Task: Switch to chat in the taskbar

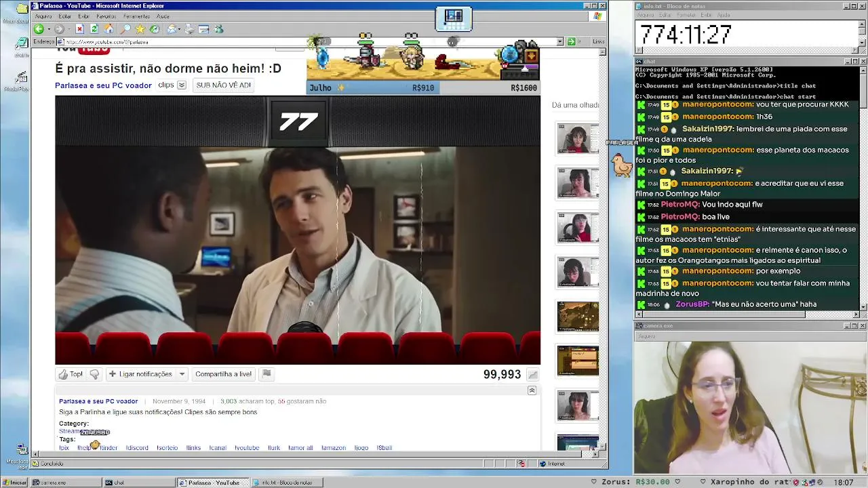Action: coord(139,483)
